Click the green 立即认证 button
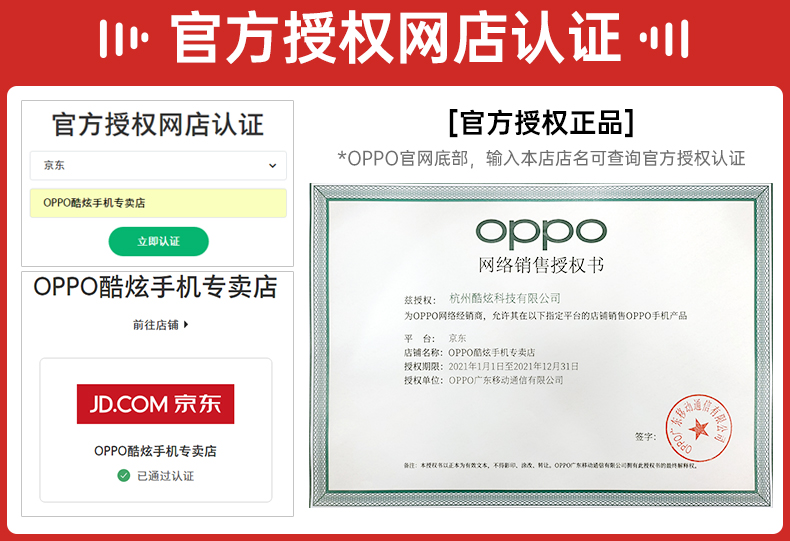 point(159,241)
